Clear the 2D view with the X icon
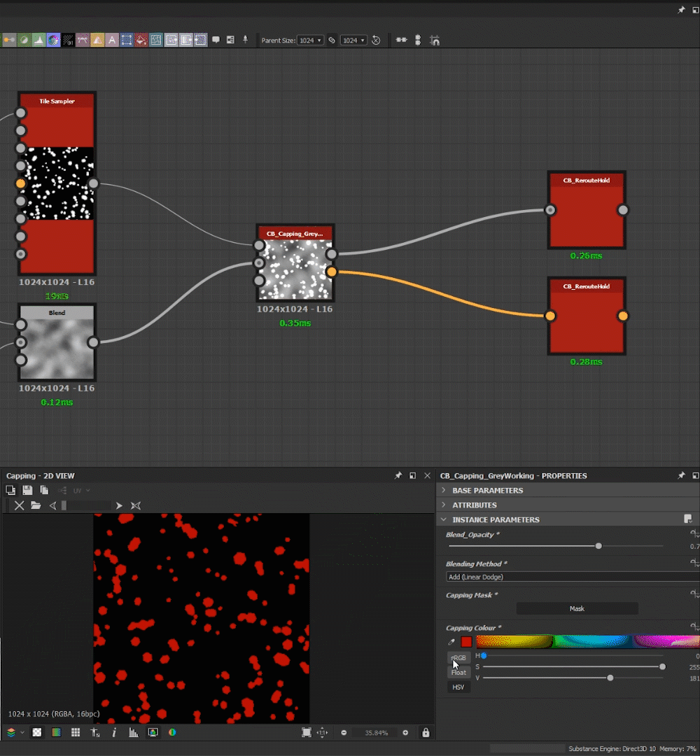The image size is (700, 756). click(x=20, y=505)
